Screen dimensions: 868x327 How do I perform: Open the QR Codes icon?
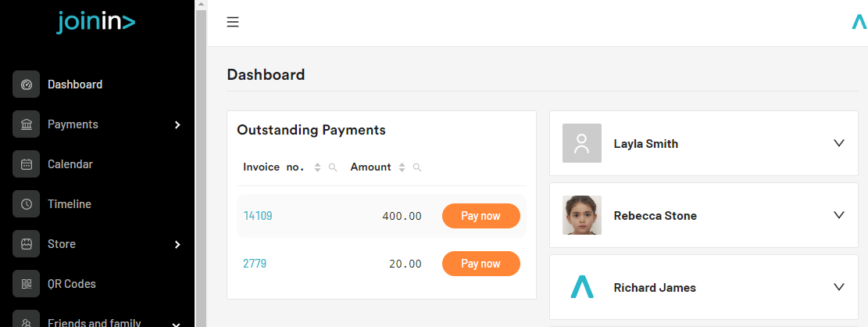tap(26, 284)
